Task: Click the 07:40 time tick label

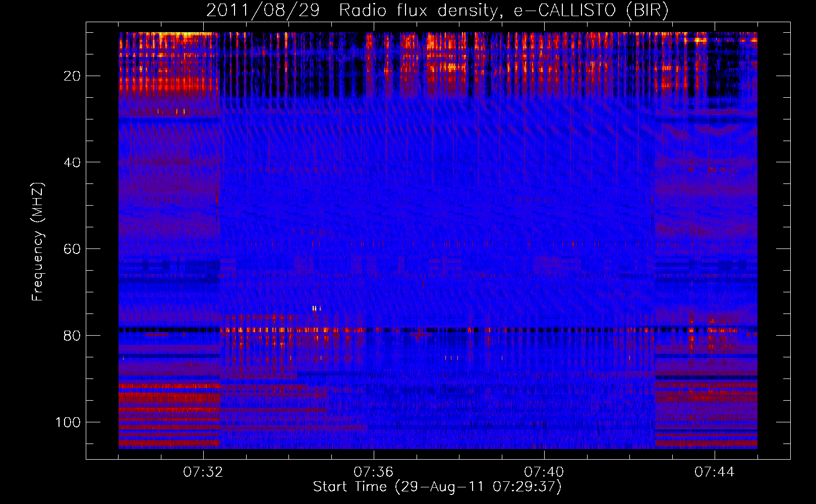Action: [x=544, y=472]
